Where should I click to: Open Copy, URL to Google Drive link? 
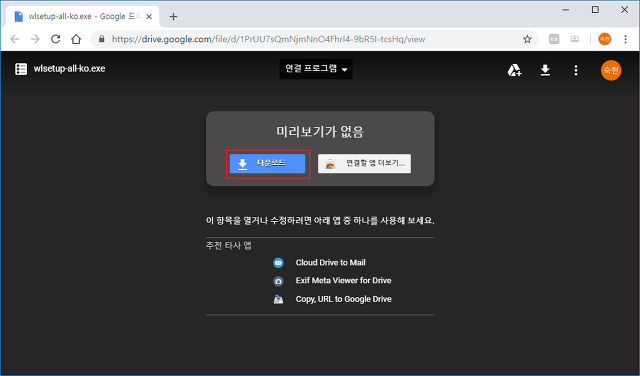[x=343, y=299]
